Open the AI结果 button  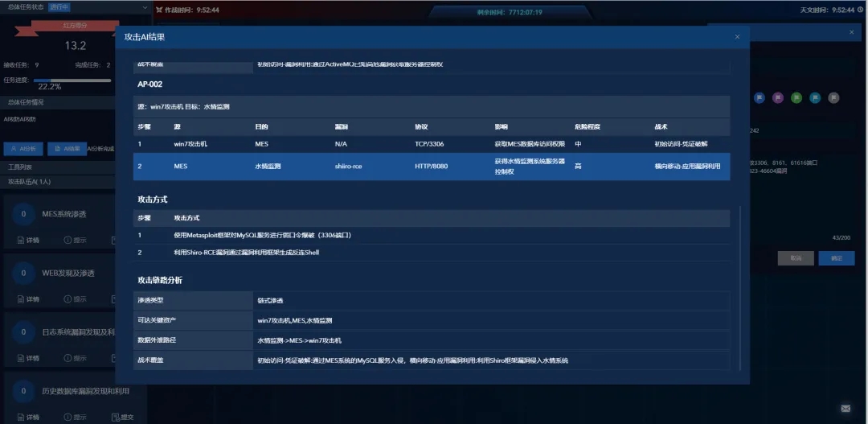(67, 149)
